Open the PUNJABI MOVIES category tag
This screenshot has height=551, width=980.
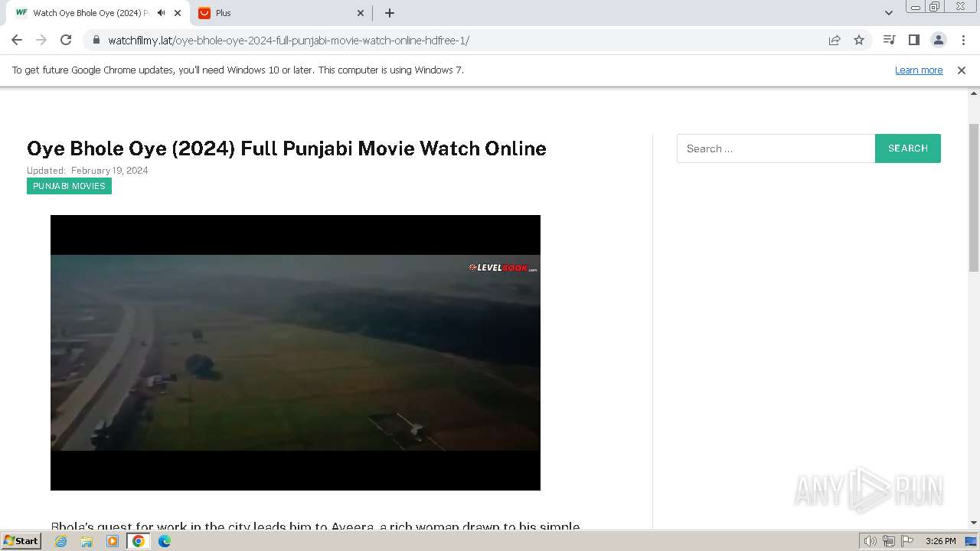click(69, 186)
